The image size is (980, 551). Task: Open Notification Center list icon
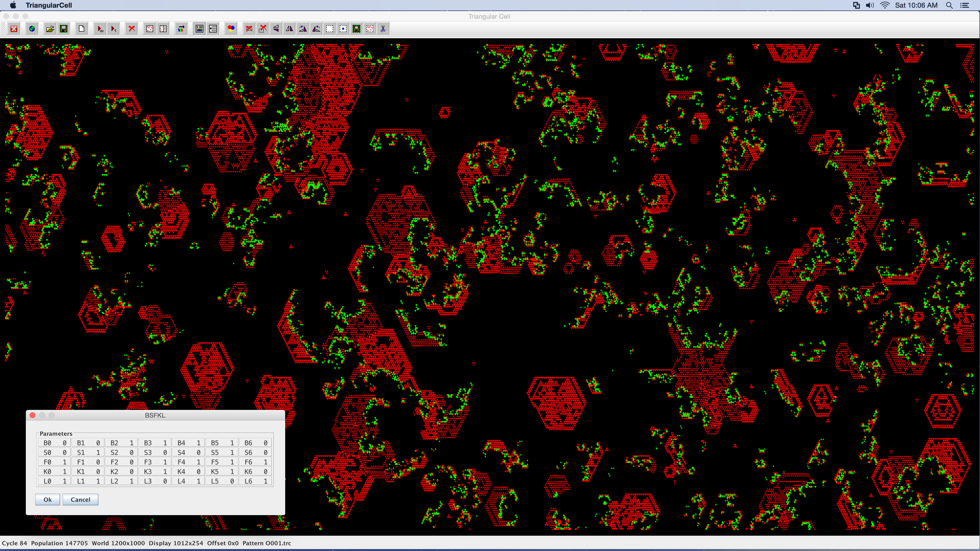click(x=965, y=5)
